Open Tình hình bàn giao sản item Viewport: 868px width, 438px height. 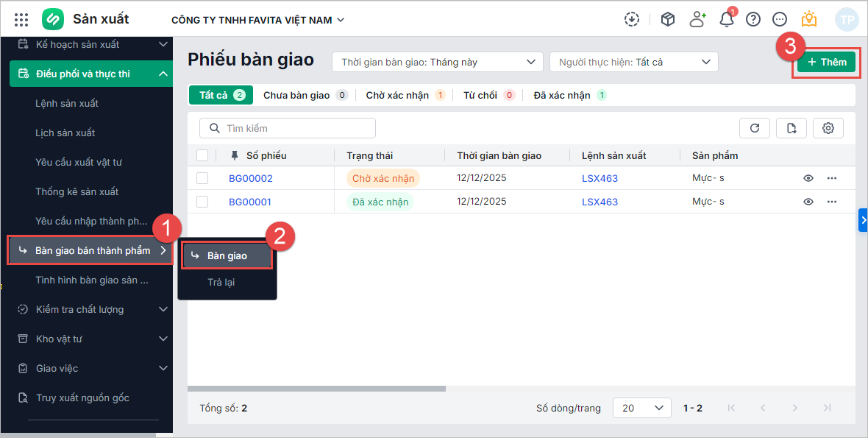point(90,280)
